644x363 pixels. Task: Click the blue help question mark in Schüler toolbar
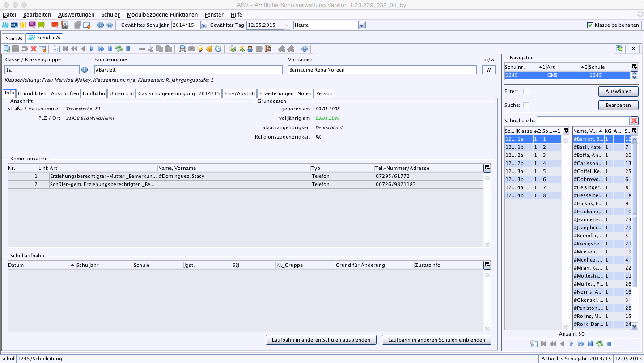pyautogui.click(x=305, y=49)
